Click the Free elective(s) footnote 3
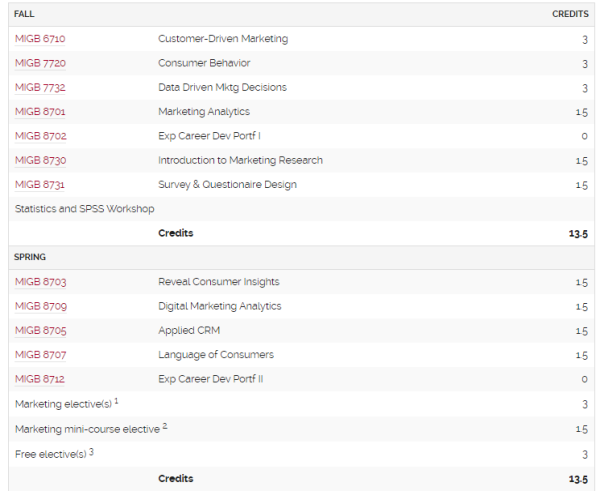 pos(91,452)
